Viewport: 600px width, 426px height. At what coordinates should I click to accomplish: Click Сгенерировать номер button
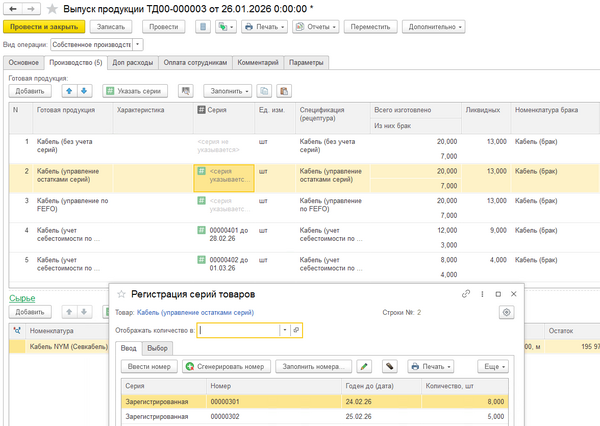(227, 367)
